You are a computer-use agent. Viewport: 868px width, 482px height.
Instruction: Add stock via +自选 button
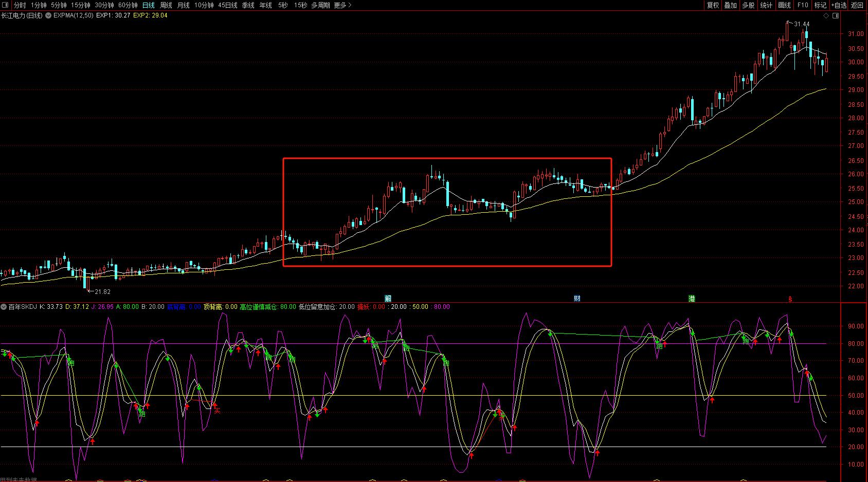[x=838, y=5]
